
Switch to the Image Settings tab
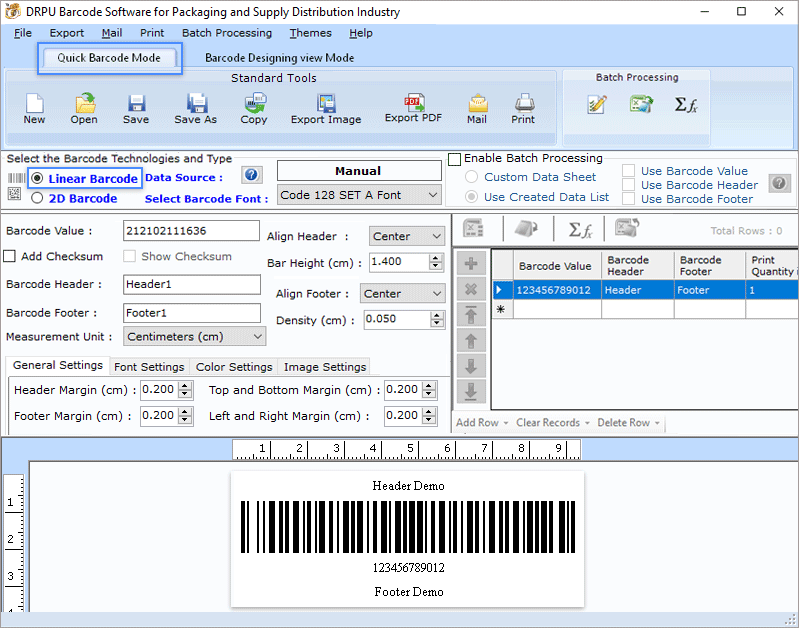click(325, 367)
